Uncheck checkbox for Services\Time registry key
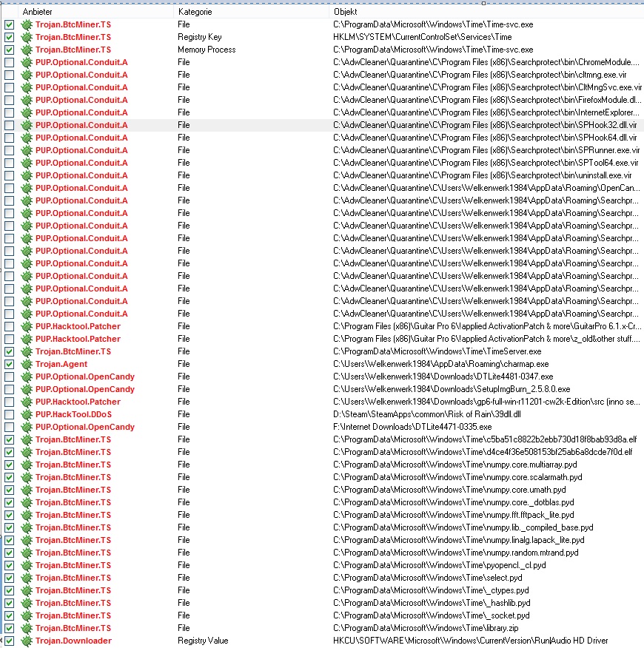This screenshot has width=644, height=648. coord(9,37)
